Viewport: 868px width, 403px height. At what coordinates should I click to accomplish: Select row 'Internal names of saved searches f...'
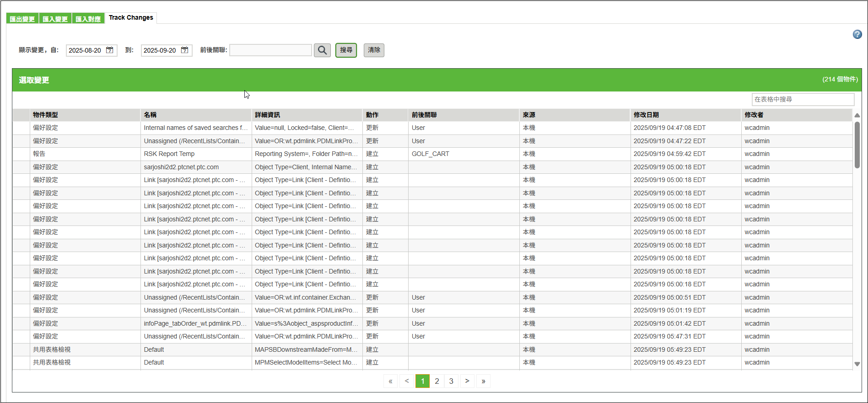click(432, 128)
